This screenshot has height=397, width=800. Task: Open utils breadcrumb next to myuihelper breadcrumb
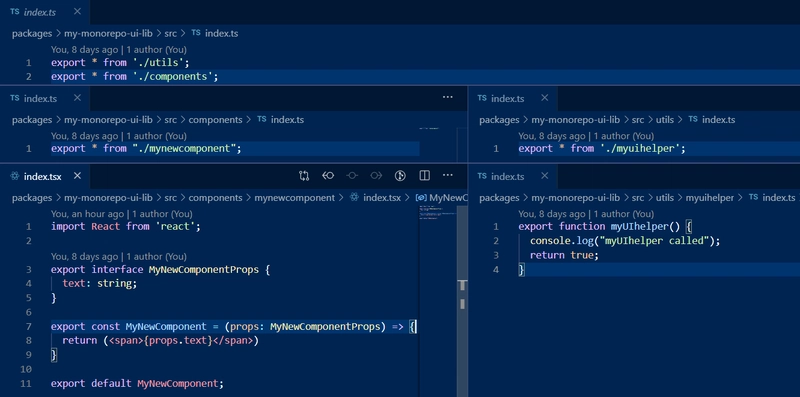665,197
